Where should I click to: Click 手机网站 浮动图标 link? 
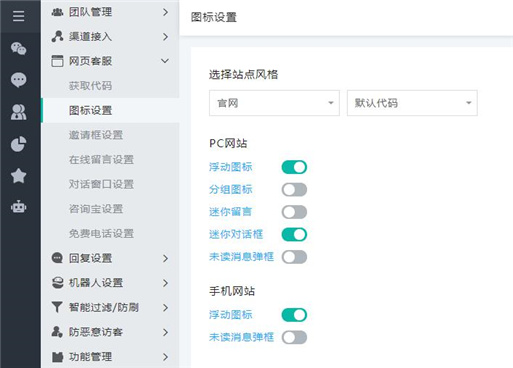pyautogui.click(x=231, y=315)
